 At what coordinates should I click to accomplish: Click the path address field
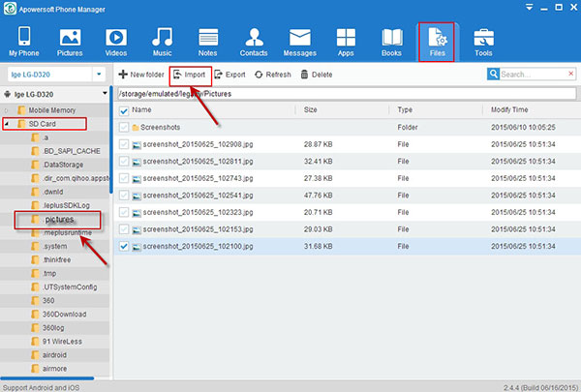(x=347, y=94)
